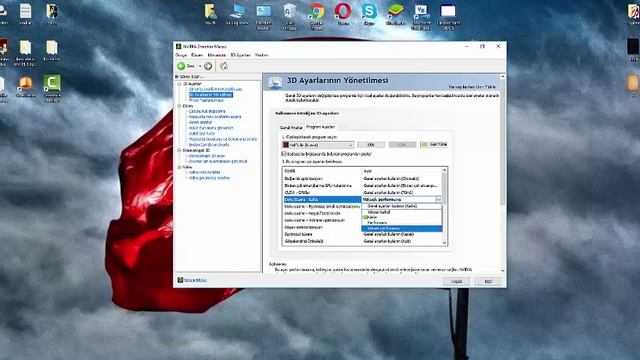The image size is (640, 360).
Task: Select 'Performans' option in the dropdown list
Action: 402,223
